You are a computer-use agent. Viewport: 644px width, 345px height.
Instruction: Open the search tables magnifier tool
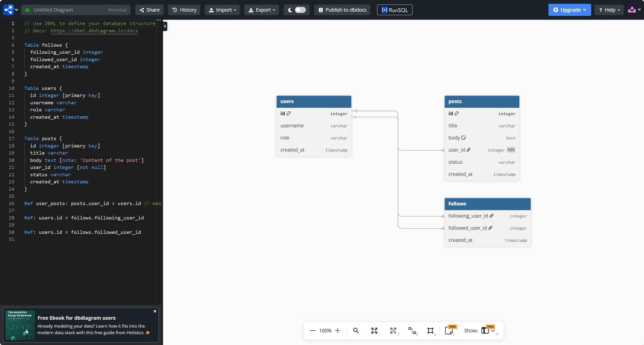point(356,331)
